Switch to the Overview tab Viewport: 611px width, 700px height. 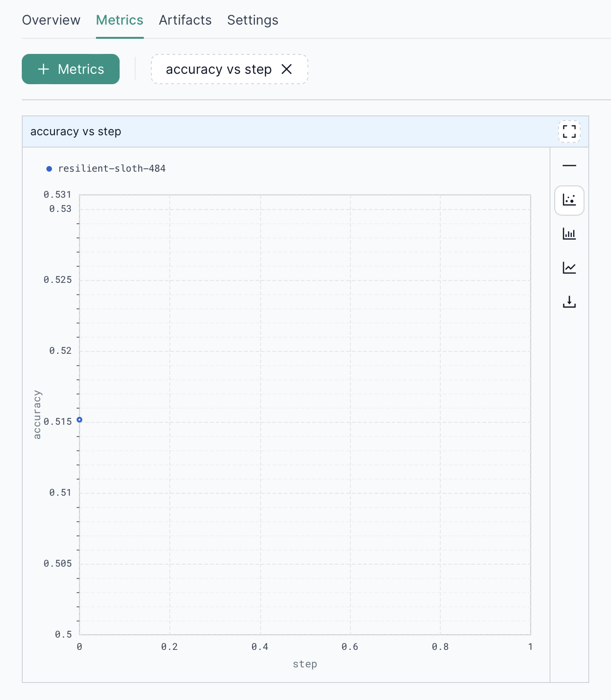coord(51,20)
